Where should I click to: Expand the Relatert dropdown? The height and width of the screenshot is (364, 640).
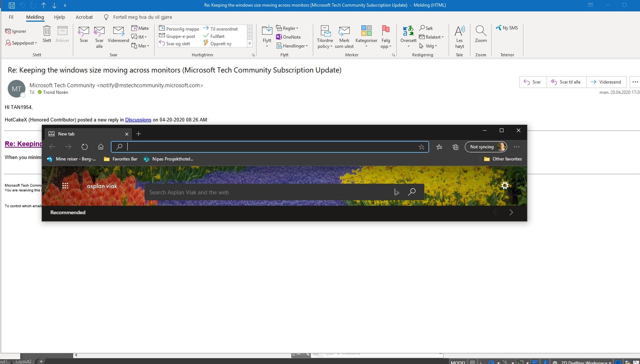[431, 37]
